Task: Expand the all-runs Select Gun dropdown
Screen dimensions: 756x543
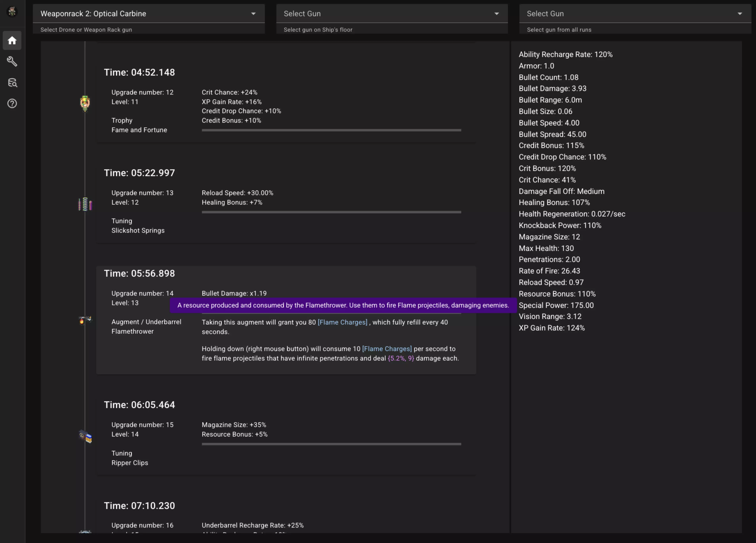Action: [635, 14]
